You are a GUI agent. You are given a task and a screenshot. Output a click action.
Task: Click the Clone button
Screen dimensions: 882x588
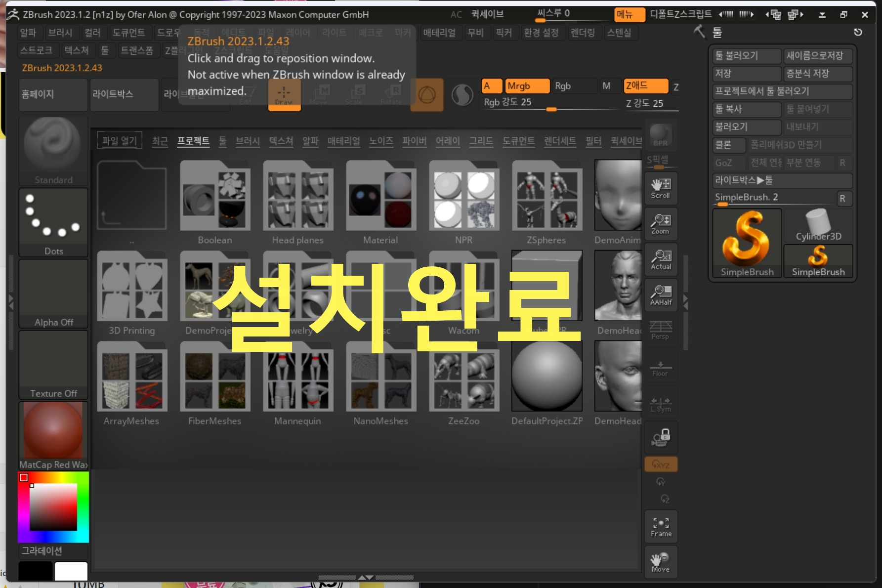729,145
